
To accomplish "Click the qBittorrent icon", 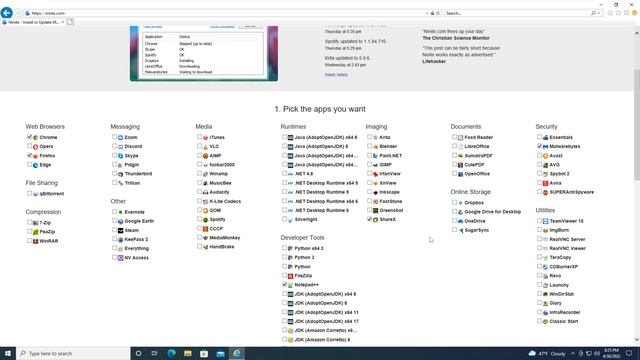I will 36,194.
